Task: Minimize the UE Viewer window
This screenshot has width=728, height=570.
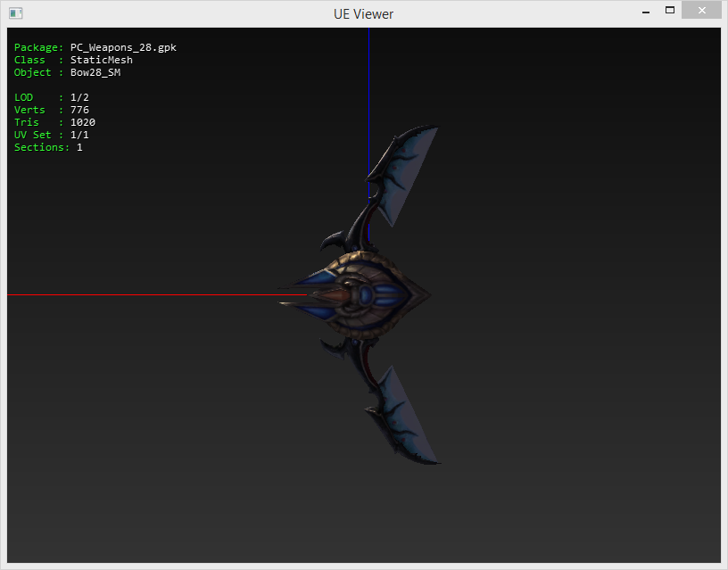Action: [645, 12]
